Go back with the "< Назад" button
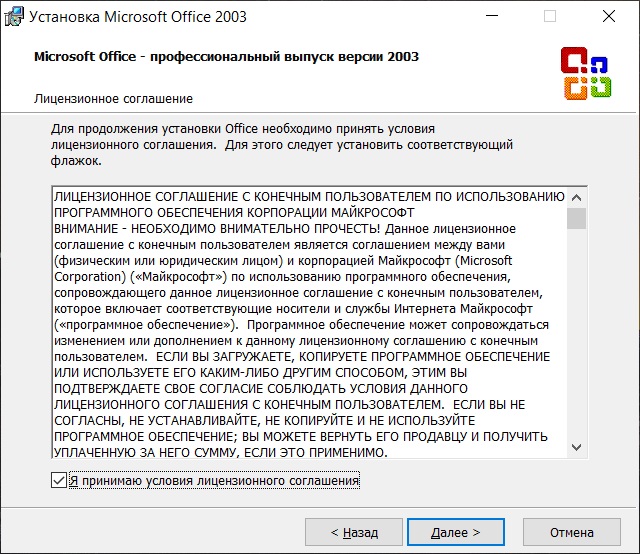Viewport: 640px width, 554px height. (354, 532)
